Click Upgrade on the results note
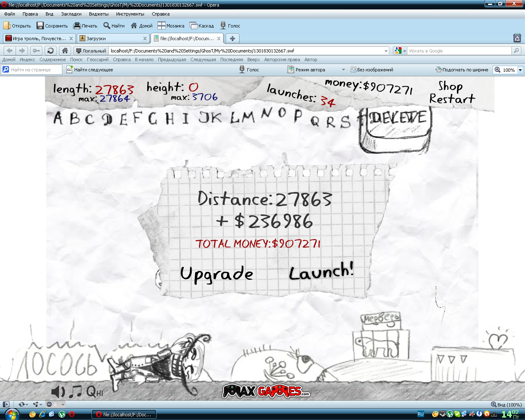525x420 pixels. 217,274
